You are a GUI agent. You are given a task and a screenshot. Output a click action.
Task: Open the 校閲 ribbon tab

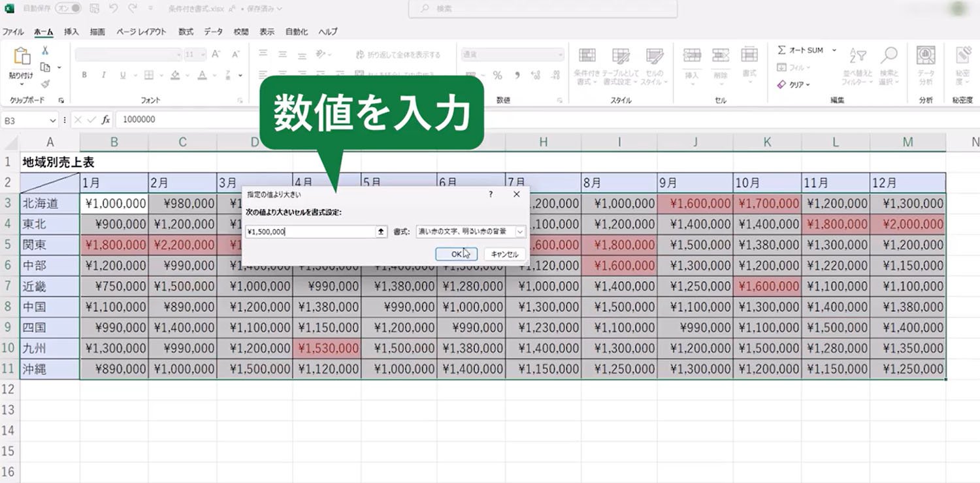click(x=241, y=31)
